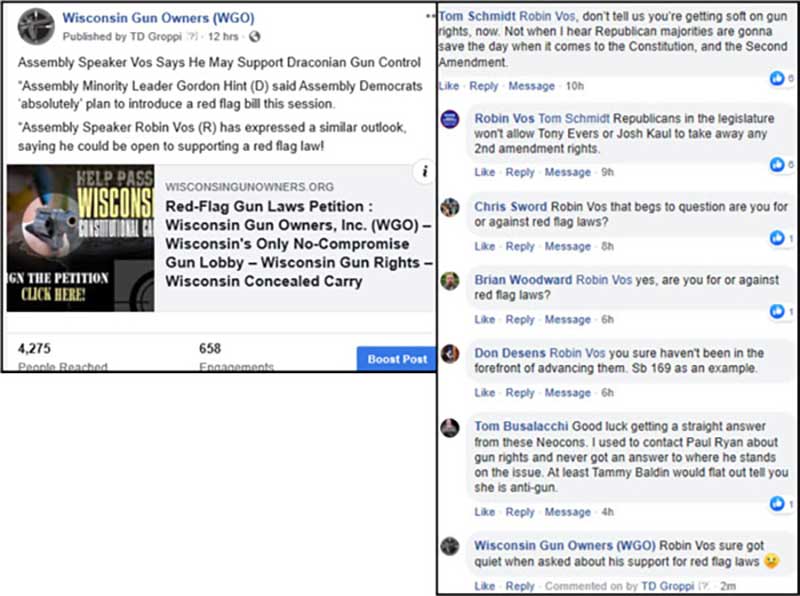Click the like reaction count on Robin Vos's comment
This screenshot has height=596, width=800.
(781, 164)
